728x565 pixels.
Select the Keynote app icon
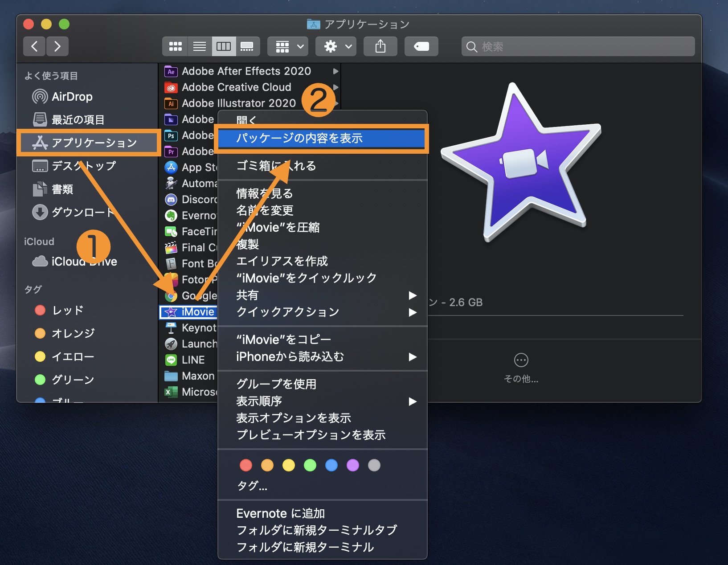171,328
